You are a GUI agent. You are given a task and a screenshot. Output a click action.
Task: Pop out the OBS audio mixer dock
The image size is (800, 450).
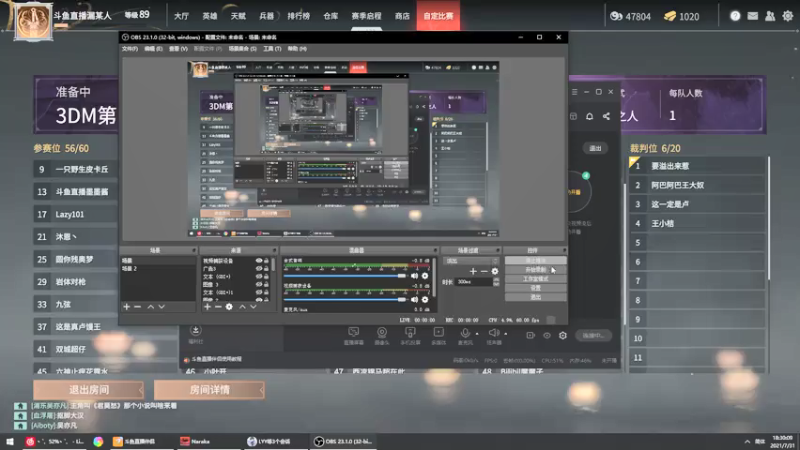pyautogui.click(x=435, y=251)
